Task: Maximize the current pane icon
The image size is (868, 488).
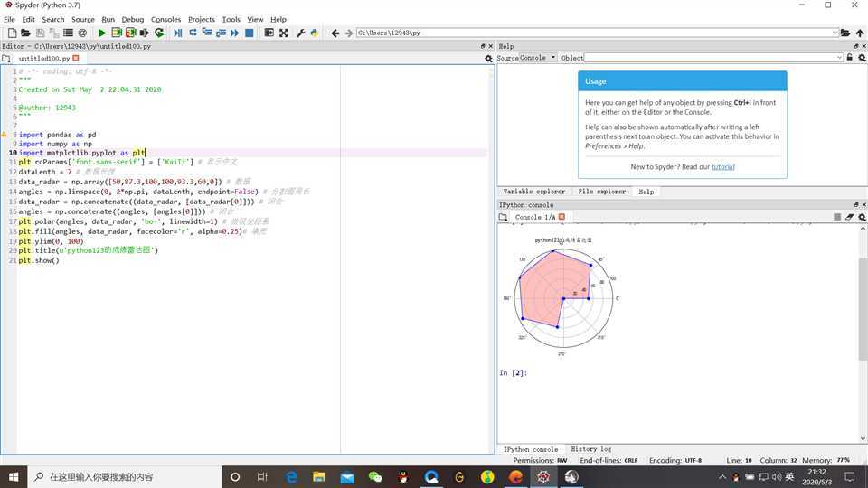Action: [269, 33]
